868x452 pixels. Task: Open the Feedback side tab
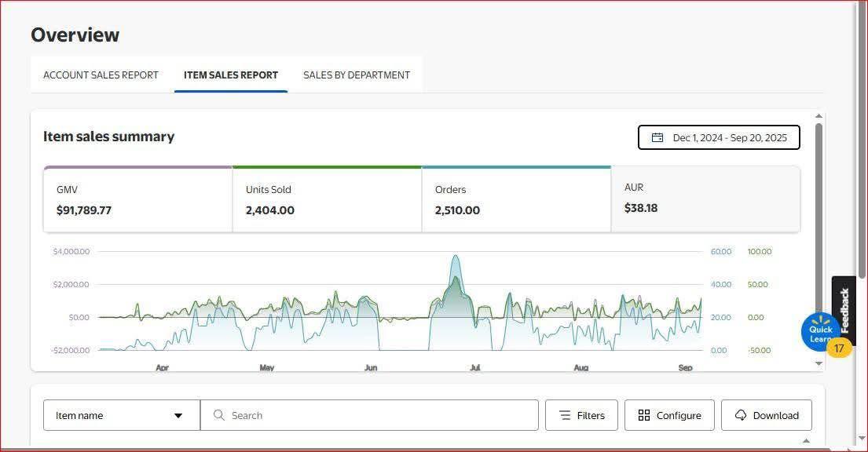point(844,311)
